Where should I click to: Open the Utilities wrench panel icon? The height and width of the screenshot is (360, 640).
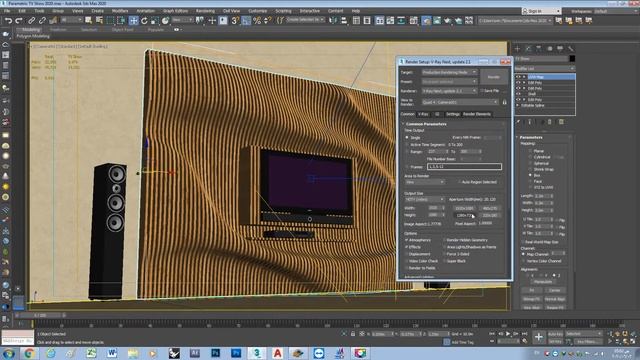pyautogui.click(x=571, y=49)
